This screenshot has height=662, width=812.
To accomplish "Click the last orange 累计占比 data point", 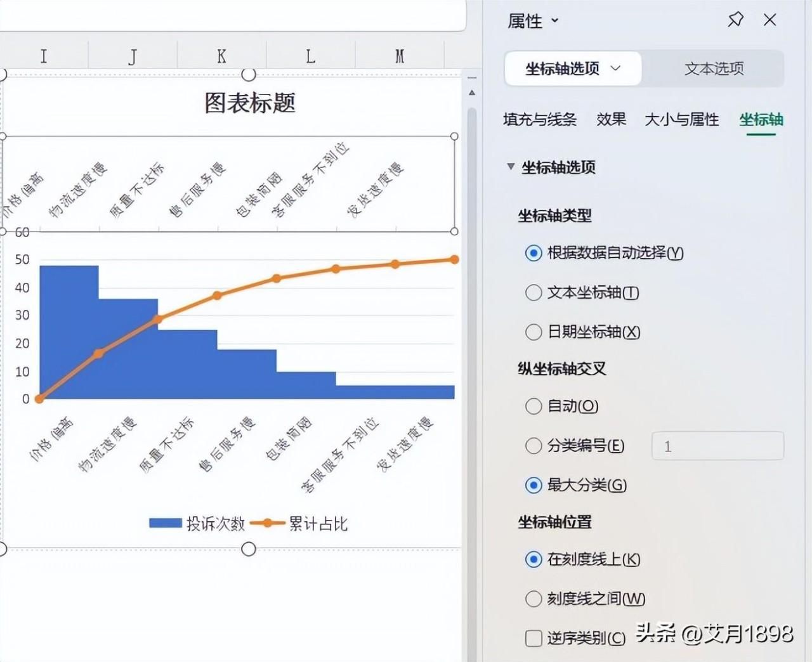I will [x=454, y=259].
